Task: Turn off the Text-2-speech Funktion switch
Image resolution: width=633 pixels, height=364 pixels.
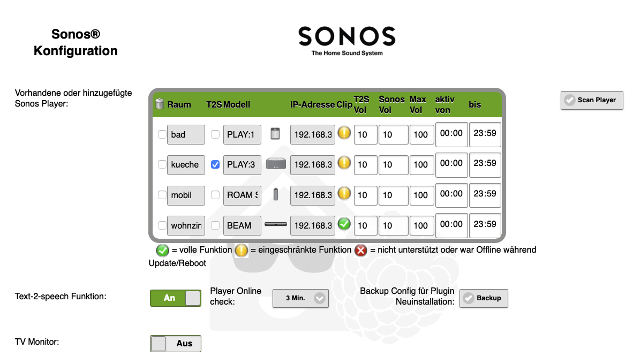Action: click(176, 298)
